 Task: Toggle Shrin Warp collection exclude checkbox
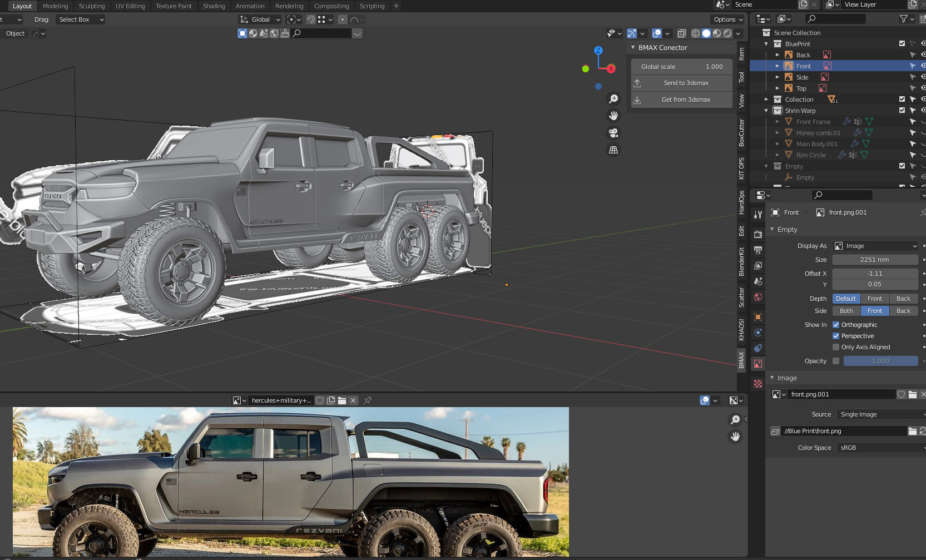(x=902, y=110)
